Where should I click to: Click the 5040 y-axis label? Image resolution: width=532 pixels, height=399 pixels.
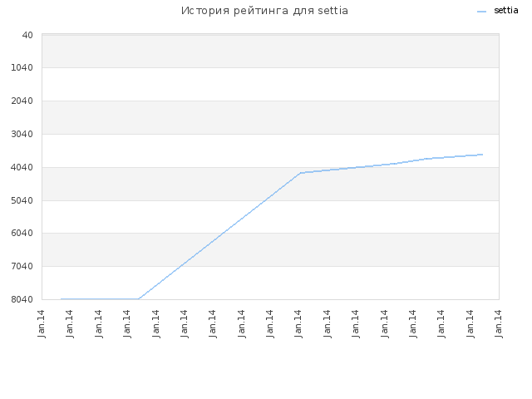22,200
